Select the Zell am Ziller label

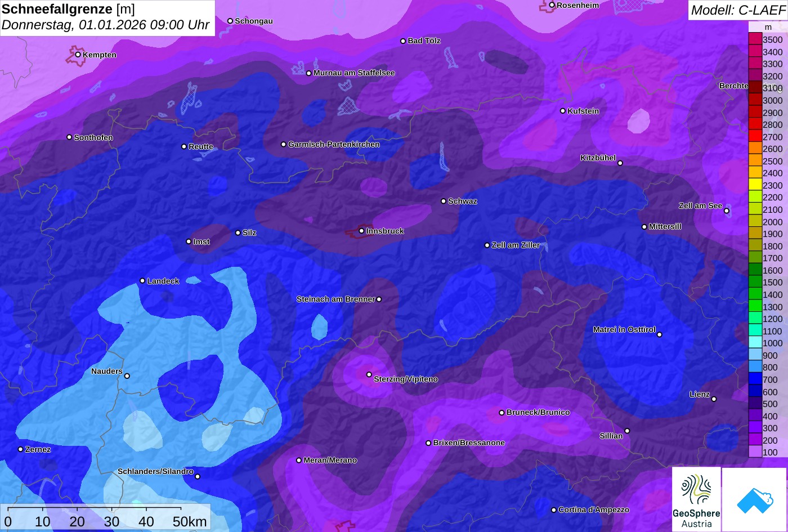[x=516, y=245]
